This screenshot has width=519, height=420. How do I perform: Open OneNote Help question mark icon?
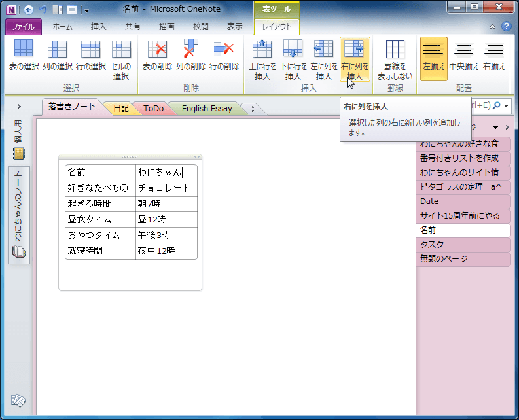point(506,26)
